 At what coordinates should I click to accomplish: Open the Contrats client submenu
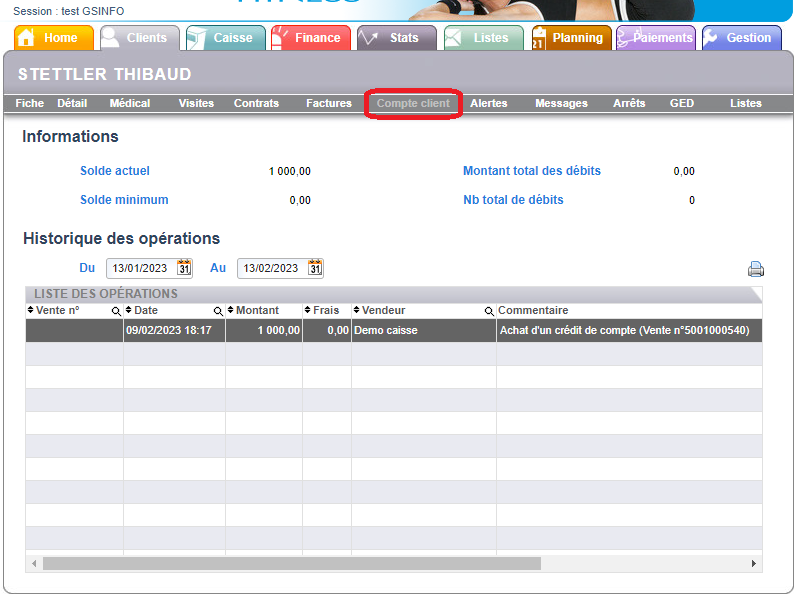(256, 103)
